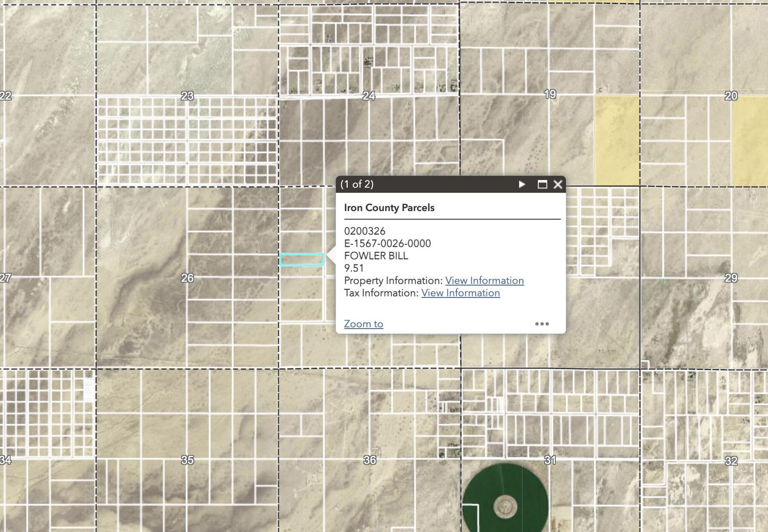The height and width of the screenshot is (532, 768).
Task: Maximize the parcel popup window
Action: coord(542,184)
